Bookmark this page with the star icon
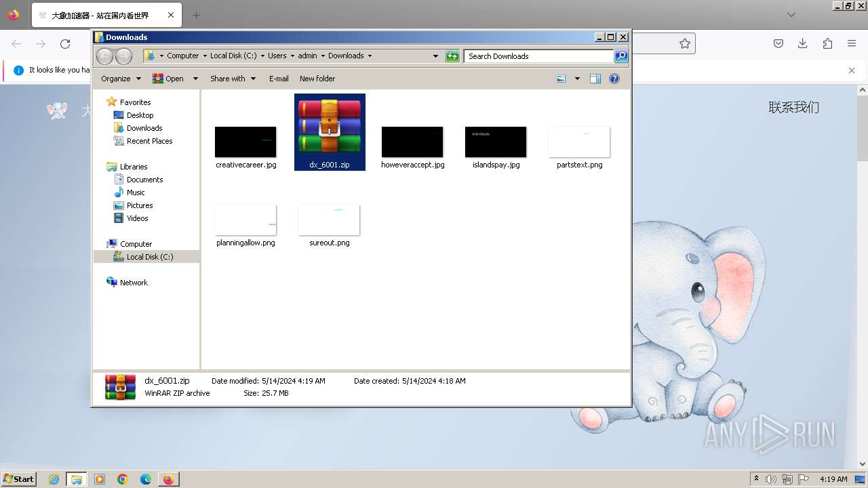The width and height of the screenshot is (868, 488). pos(685,43)
